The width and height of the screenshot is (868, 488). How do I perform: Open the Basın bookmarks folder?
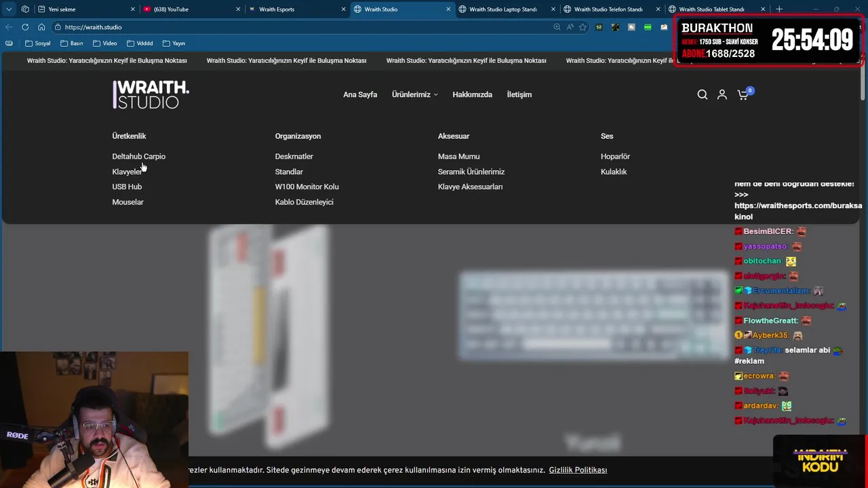[x=71, y=43]
